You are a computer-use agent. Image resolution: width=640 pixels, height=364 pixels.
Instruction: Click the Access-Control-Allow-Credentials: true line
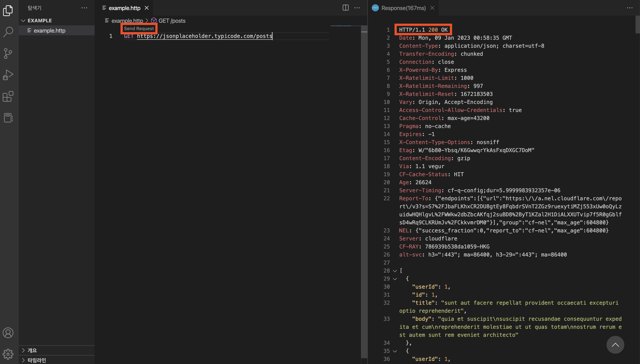click(x=460, y=110)
